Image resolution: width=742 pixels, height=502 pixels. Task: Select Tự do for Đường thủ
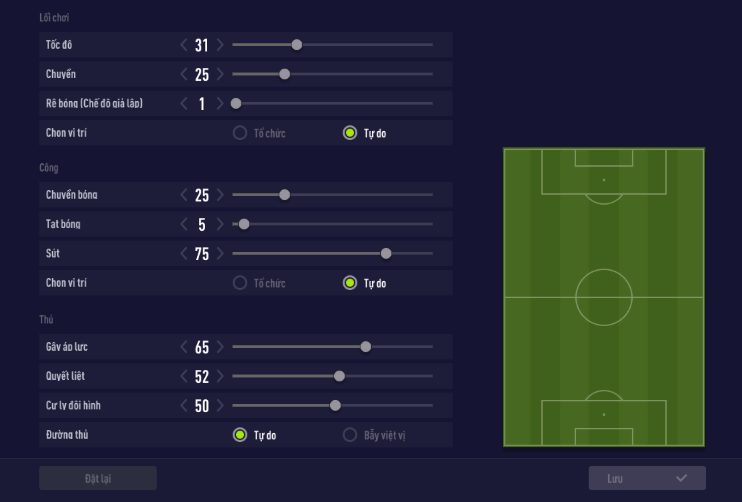pos(240,435)
